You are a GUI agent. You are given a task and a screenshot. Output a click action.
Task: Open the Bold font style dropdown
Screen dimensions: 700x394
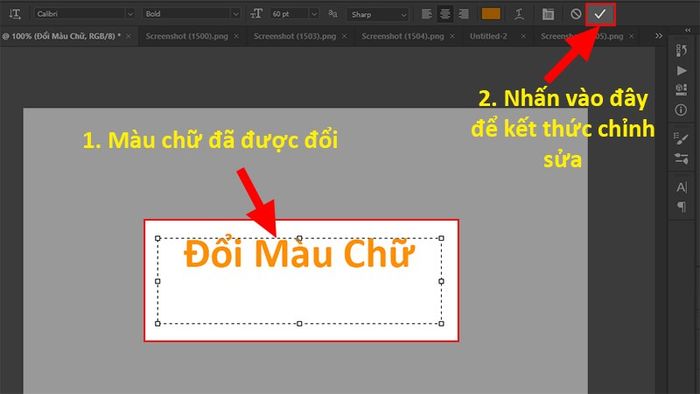192,14
